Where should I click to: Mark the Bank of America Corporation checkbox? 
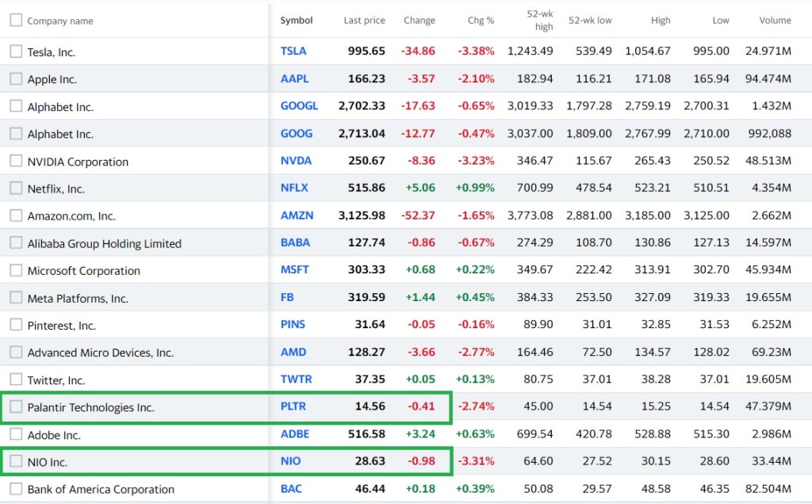pyautogui.click(x=16, y=489)
